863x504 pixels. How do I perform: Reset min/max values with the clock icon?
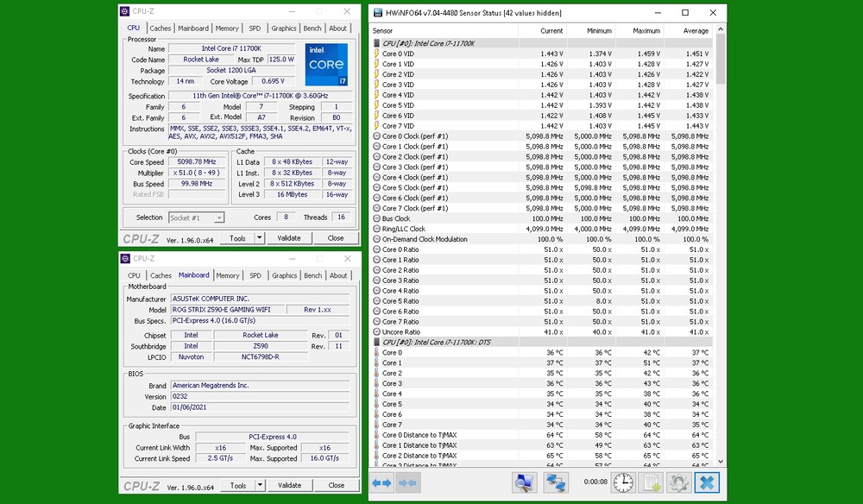pyautogui.click(x=623, y=482)
